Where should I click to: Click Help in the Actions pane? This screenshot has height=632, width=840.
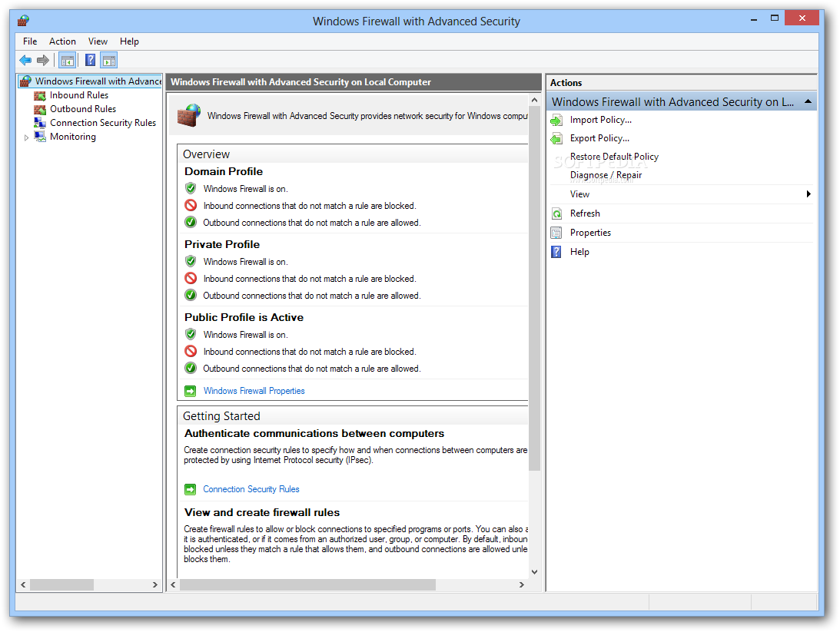(x=579, y=252)
